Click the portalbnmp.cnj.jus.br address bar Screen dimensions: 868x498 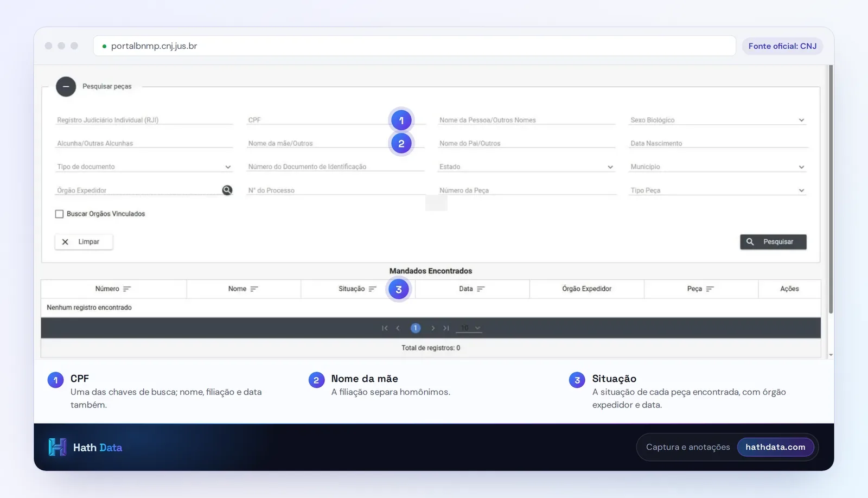tap(414, 46)
